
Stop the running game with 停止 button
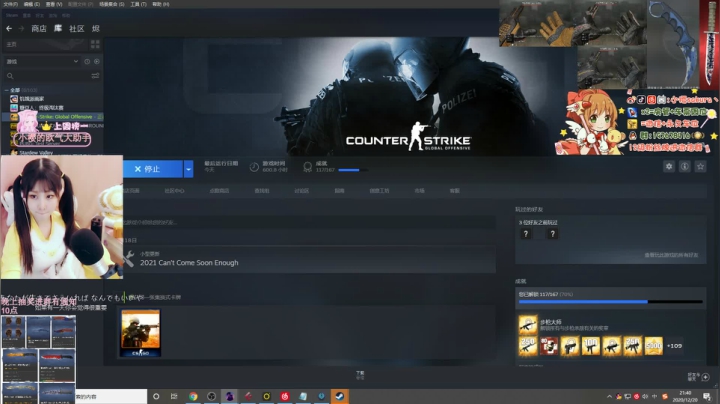[x=153, y=169]
